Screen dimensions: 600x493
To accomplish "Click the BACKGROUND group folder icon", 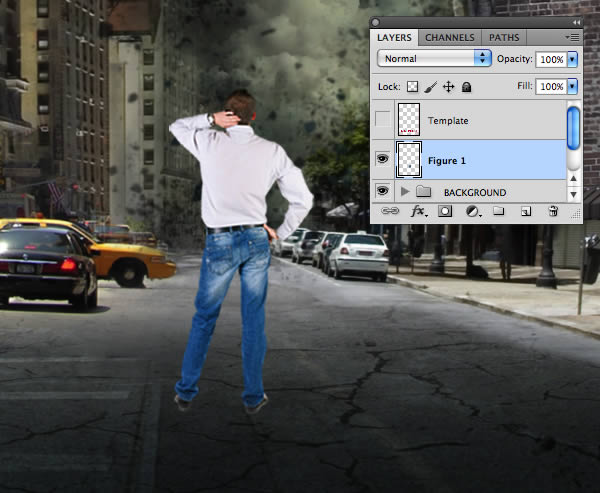I will (424, 191).
